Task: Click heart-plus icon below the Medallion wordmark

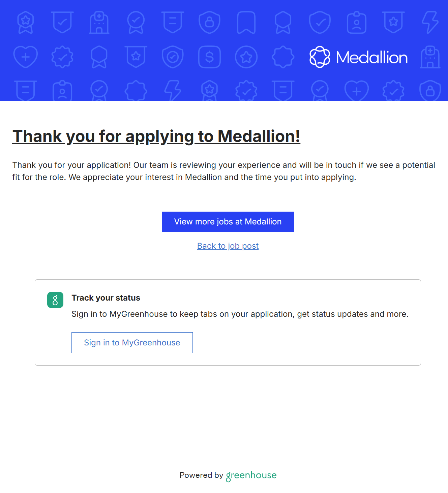Action: pos(357,91)
